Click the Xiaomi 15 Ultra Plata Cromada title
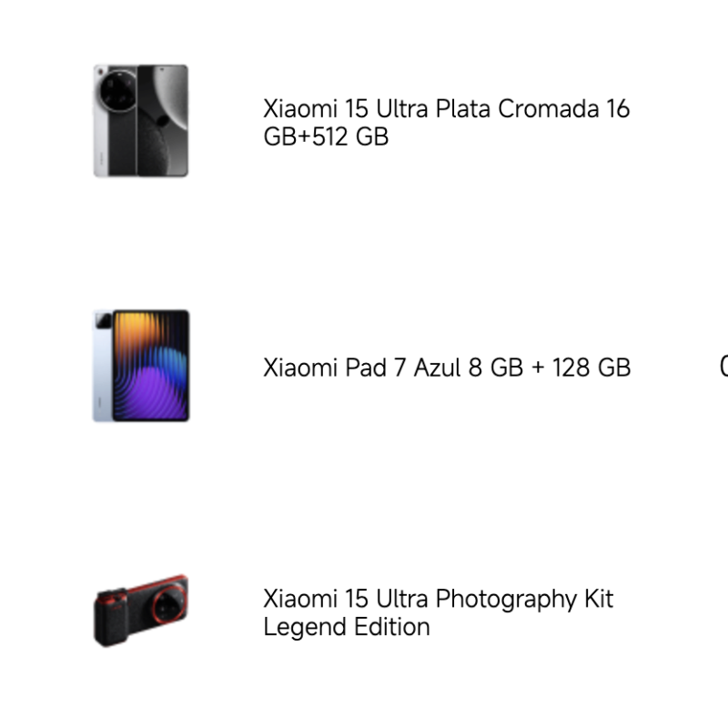This screenshot has width=728, height=707. pyautogui.click(x=446, y=122)
